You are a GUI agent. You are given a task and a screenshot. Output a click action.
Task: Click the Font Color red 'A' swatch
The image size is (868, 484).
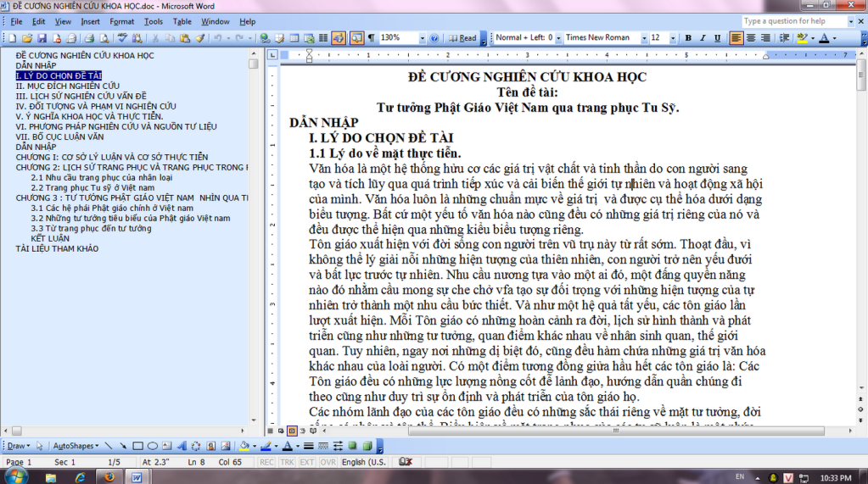[x=825, y=38]
